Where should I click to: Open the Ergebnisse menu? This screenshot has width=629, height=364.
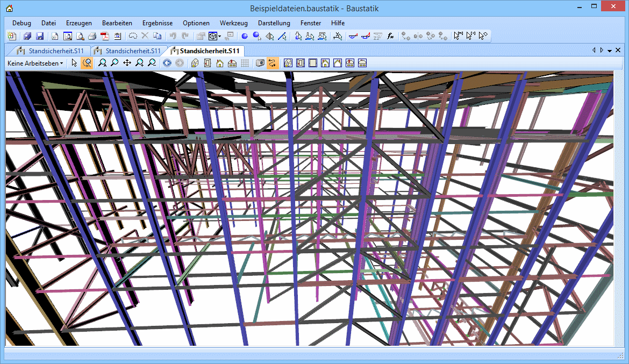point(158,23)
